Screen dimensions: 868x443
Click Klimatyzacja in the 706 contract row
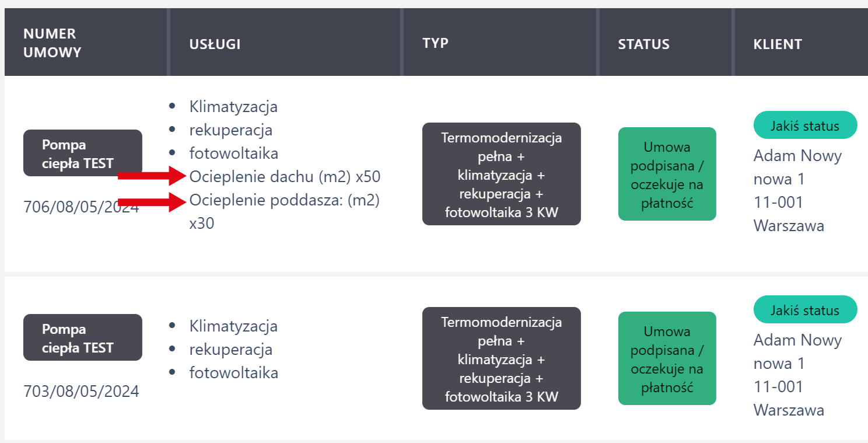point(233,107)
